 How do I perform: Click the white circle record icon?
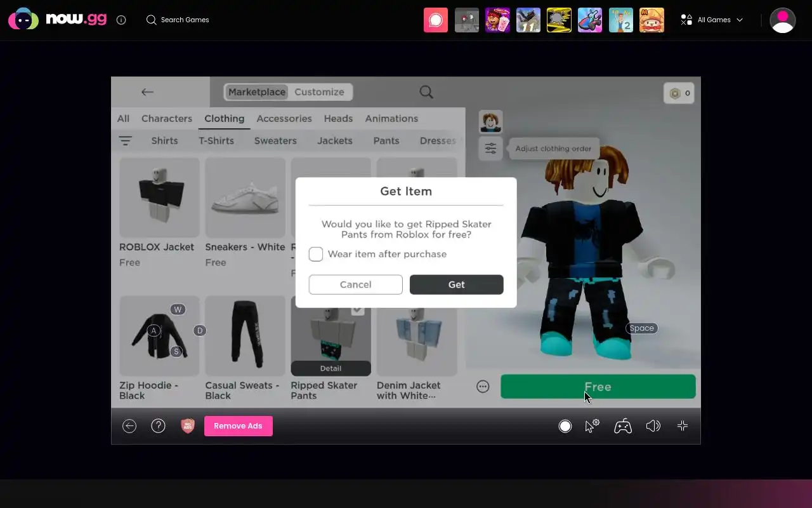tap(565, 426)
